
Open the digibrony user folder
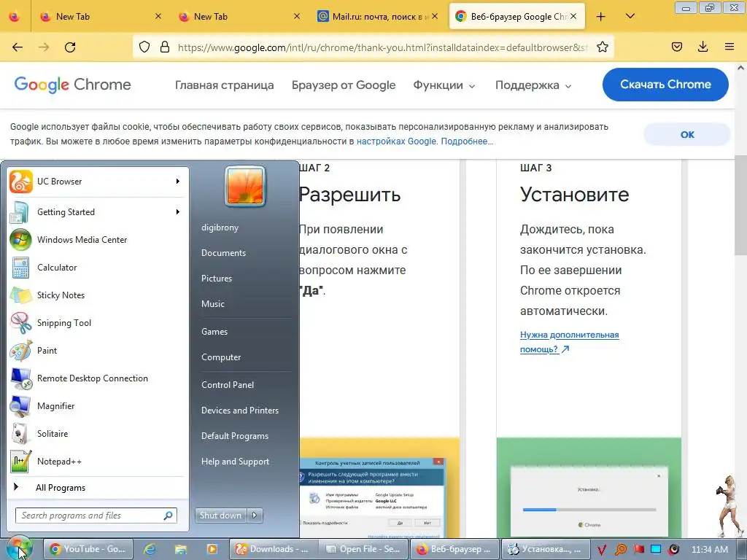tap(220, 227)
